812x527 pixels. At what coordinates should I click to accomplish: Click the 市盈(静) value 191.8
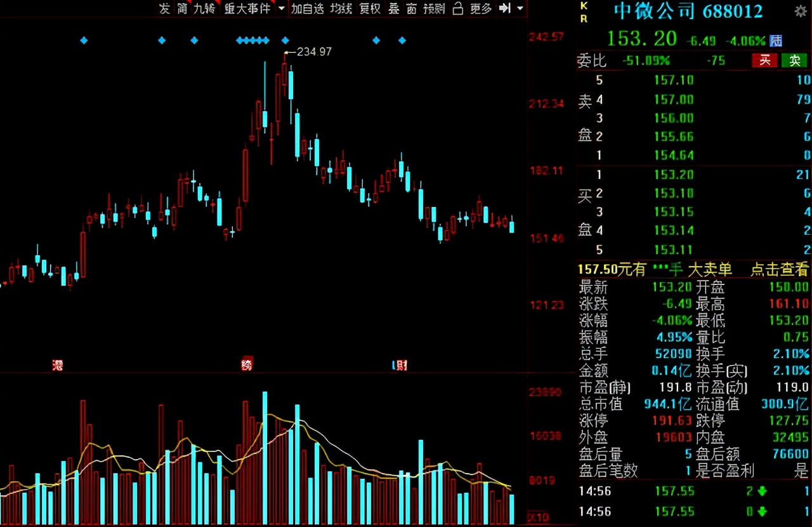(676, 387)
